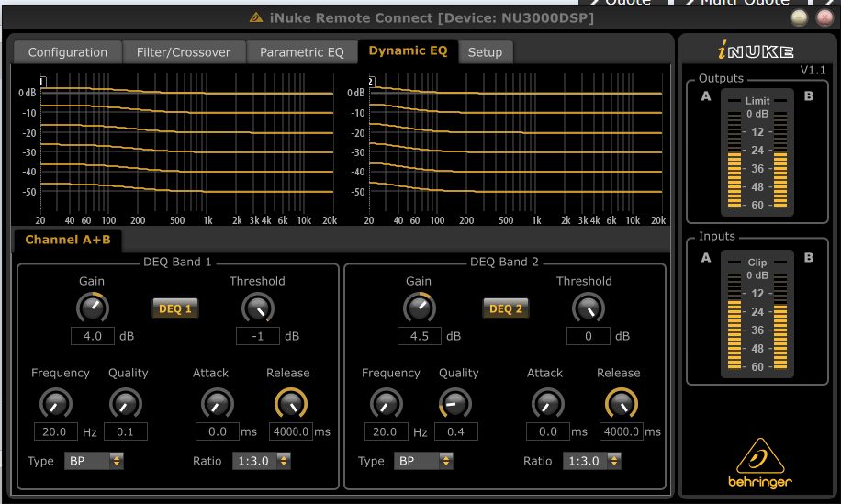Click the channel 1 dynamic EQ graph
Image resolution: width=841 pixels, height=504 pixels.
(186, 144)
